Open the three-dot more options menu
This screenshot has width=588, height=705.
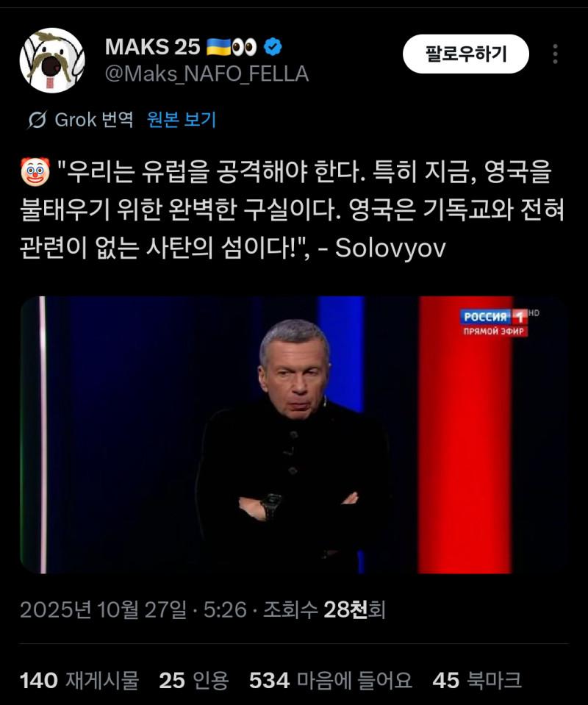(555, 54)
